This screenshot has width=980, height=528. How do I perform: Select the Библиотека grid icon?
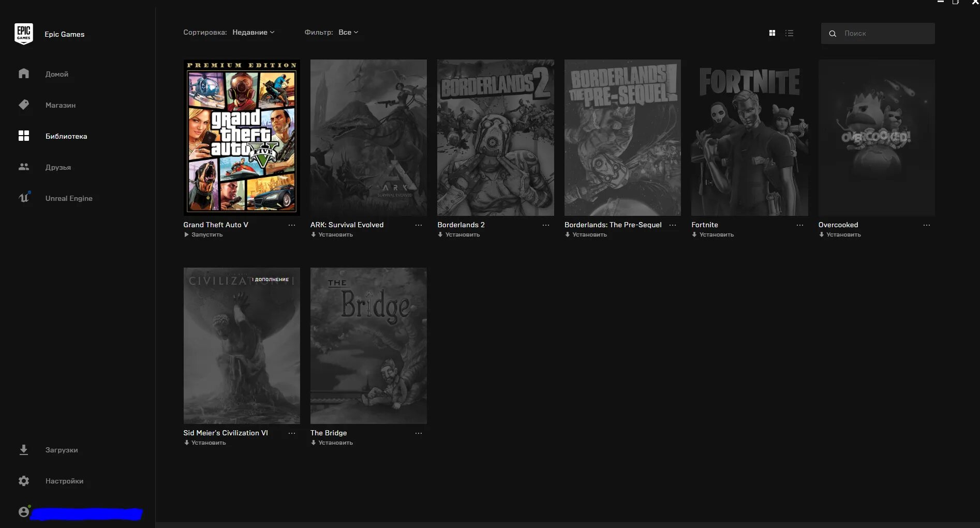pos(24,136)
